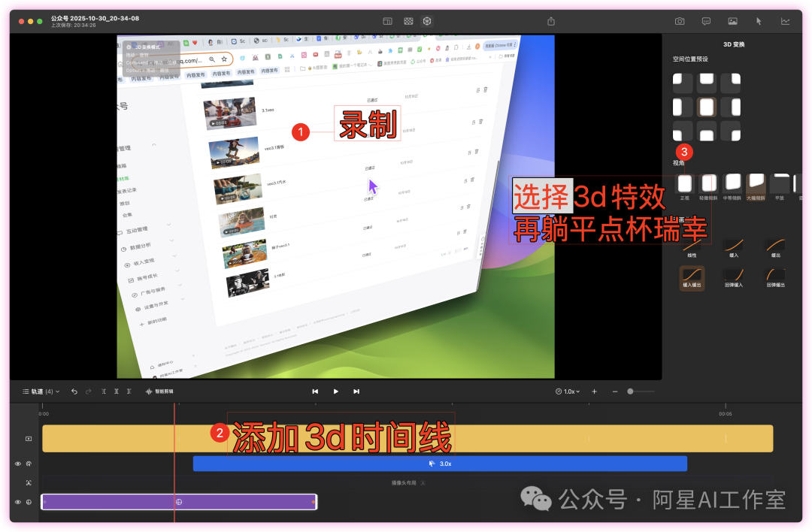Select the 平放 flat lay view
The image size is (812, 532).
tap(780, 187)
